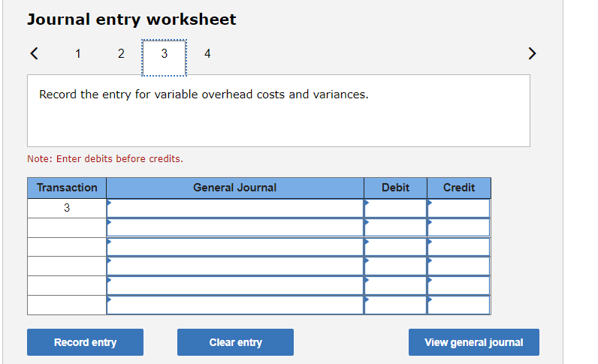This screenshot has width=598, height=364.
Task: Open General Journal account dropdown in first row
Action: coord(235,209)
